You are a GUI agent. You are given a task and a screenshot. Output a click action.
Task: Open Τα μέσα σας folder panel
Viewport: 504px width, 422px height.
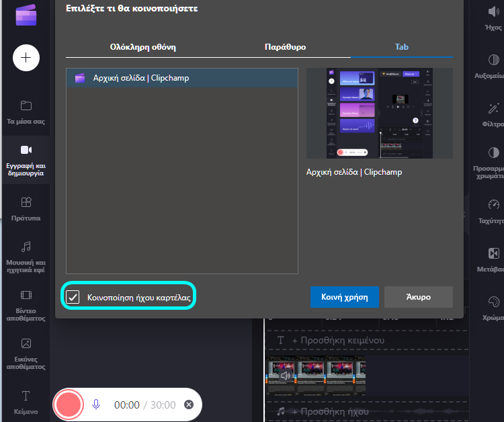[26, 112]
